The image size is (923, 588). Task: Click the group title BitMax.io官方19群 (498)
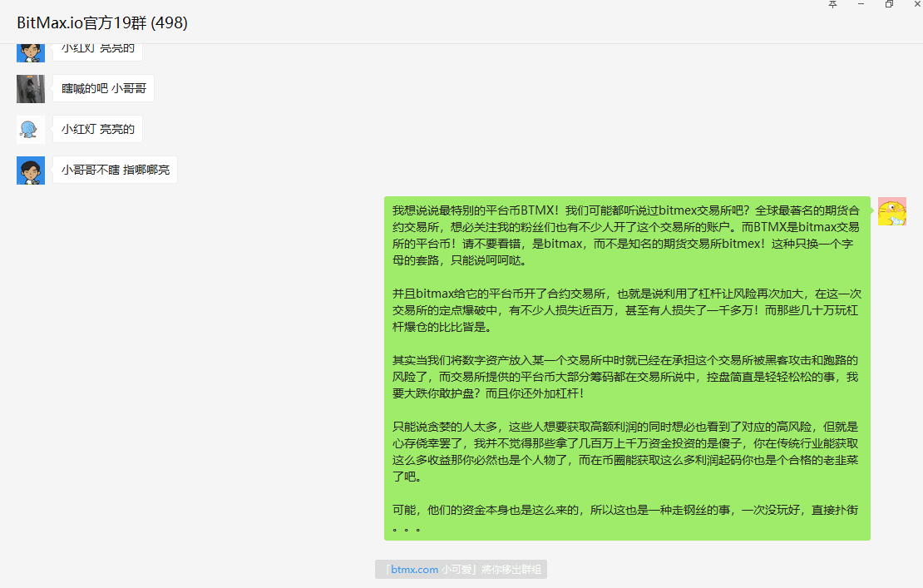[x=102, y=23]
